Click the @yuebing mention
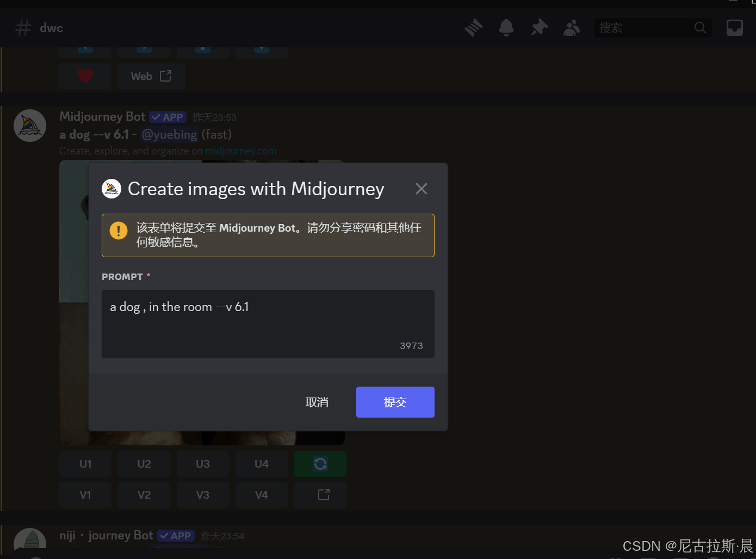 169,134
